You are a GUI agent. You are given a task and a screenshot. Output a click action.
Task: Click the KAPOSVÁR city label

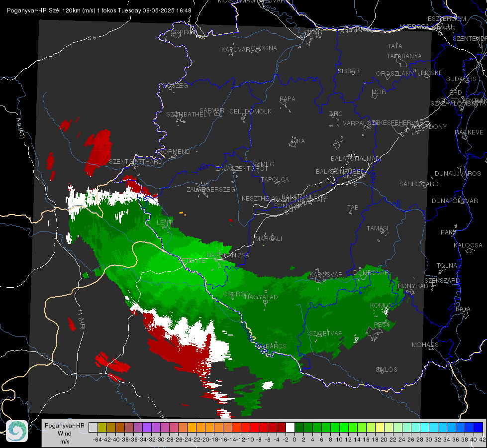point(326,275)
